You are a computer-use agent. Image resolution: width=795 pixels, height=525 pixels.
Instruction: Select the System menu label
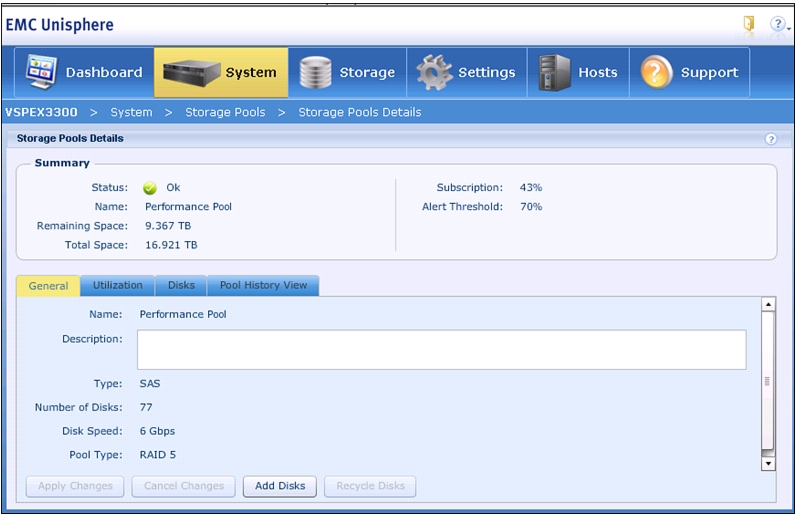251,73
